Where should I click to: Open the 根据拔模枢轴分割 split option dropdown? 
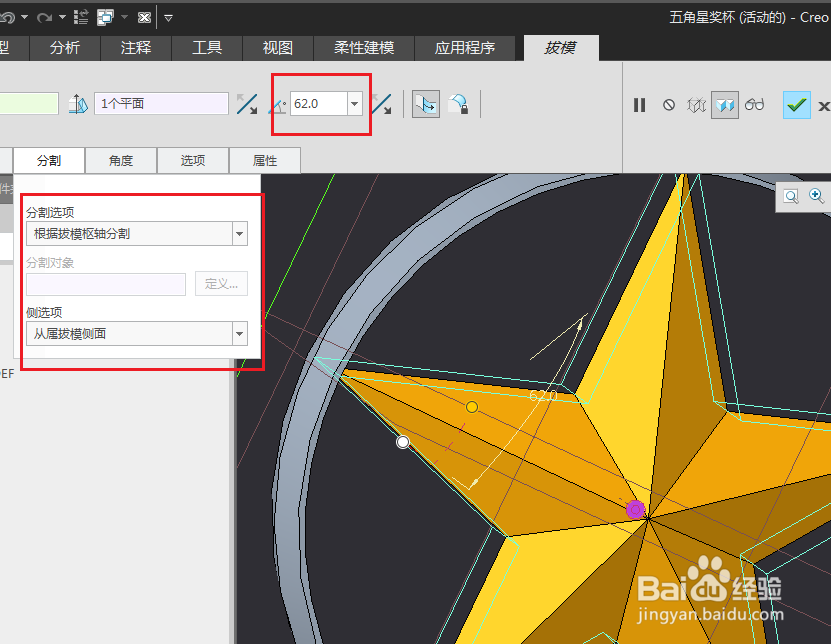coord(137,234)
